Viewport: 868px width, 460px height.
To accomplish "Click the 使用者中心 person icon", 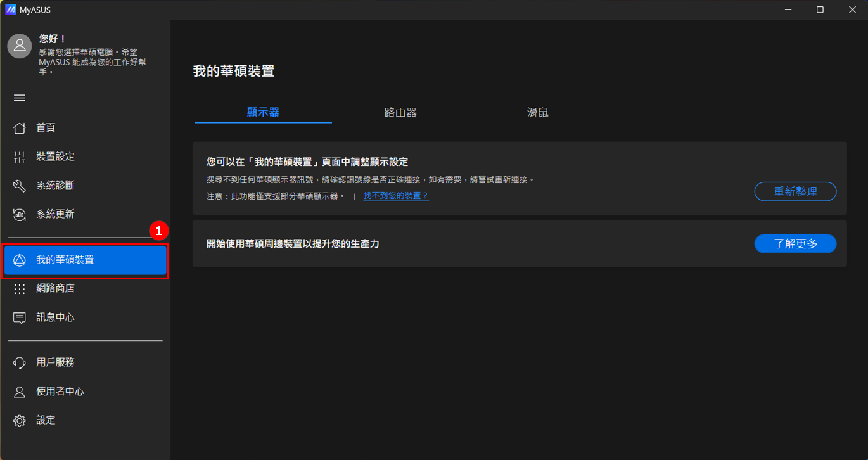I will [20, 392].
